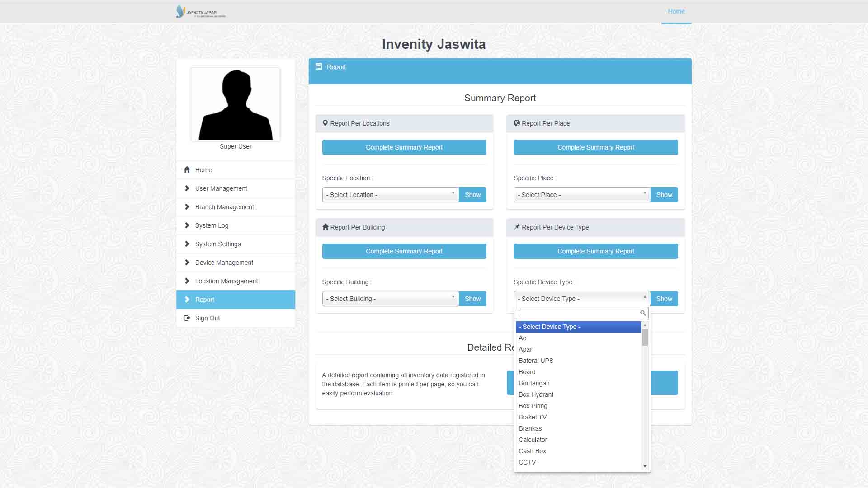Click the map pin icon for Report Per Locations
The image size is (868, 488).
(x=325, y=123)
